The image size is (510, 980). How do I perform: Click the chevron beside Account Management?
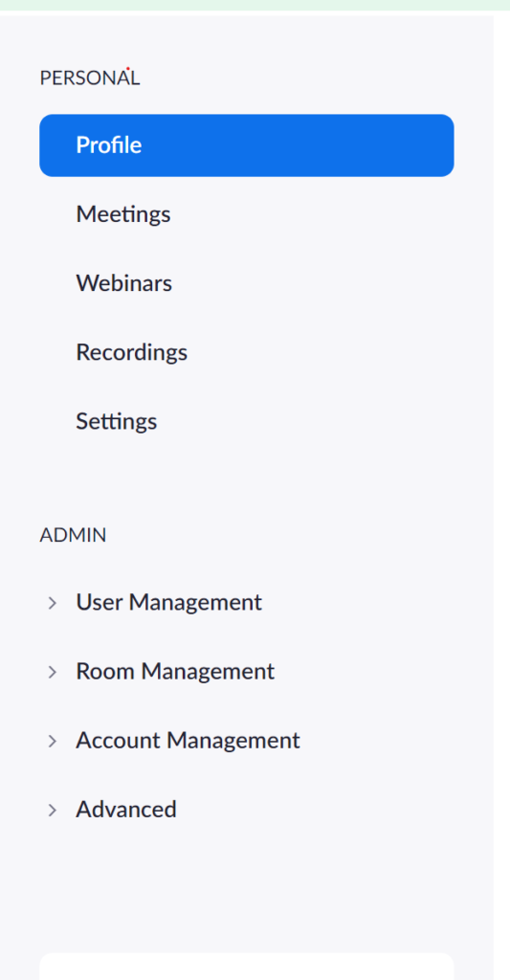click(x=53, y=741)
